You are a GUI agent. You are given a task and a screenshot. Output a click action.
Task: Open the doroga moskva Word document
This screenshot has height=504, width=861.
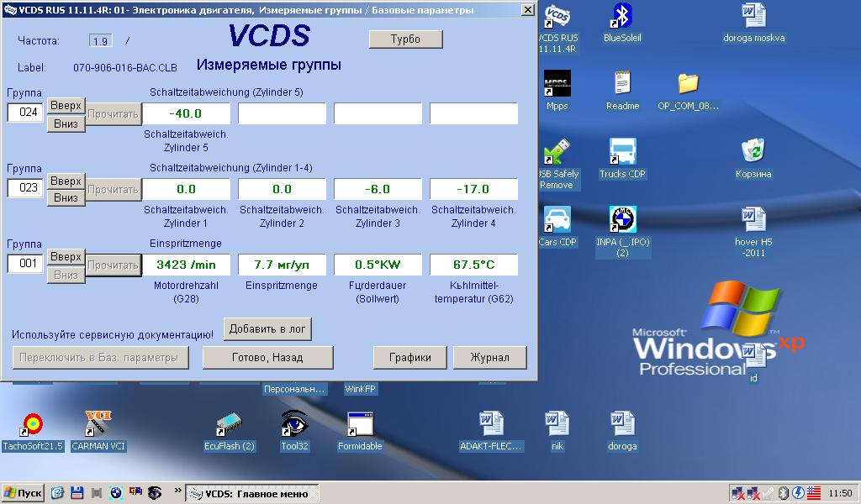(754, 23)
